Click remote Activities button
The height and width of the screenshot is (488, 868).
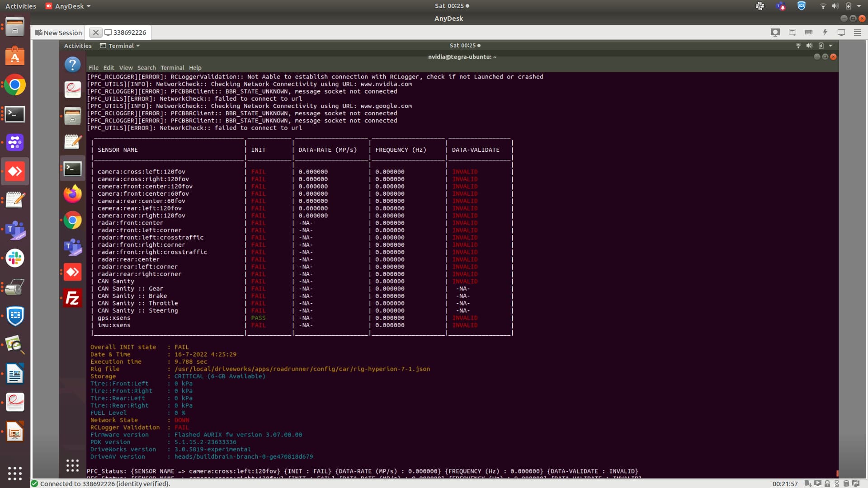click(78, 46)
